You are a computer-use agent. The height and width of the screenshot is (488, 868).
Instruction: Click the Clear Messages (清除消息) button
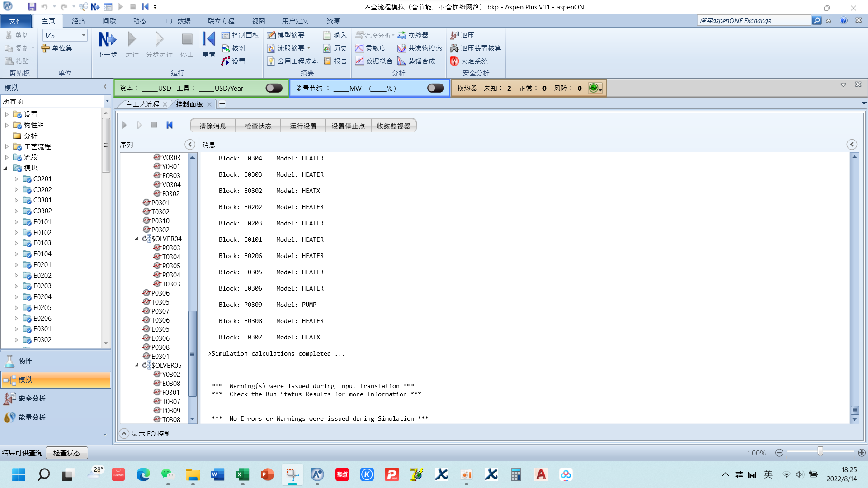pos(212,126)
